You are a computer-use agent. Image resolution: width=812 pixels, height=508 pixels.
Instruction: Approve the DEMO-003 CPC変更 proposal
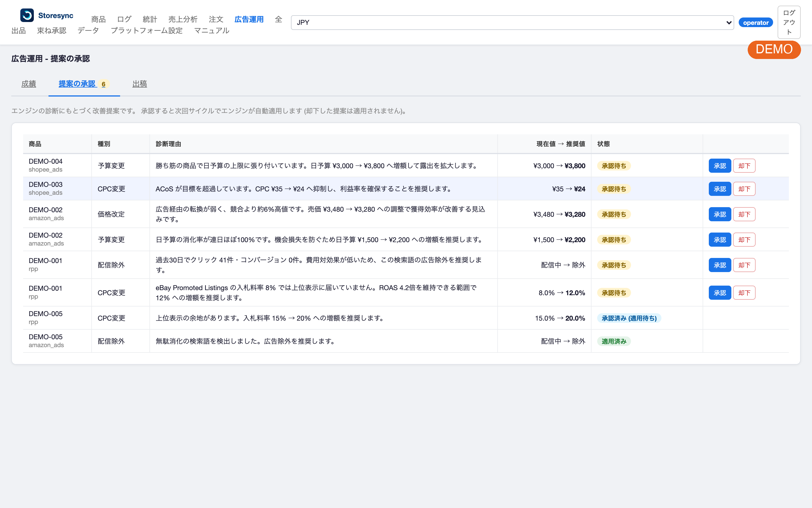point(720,189)
